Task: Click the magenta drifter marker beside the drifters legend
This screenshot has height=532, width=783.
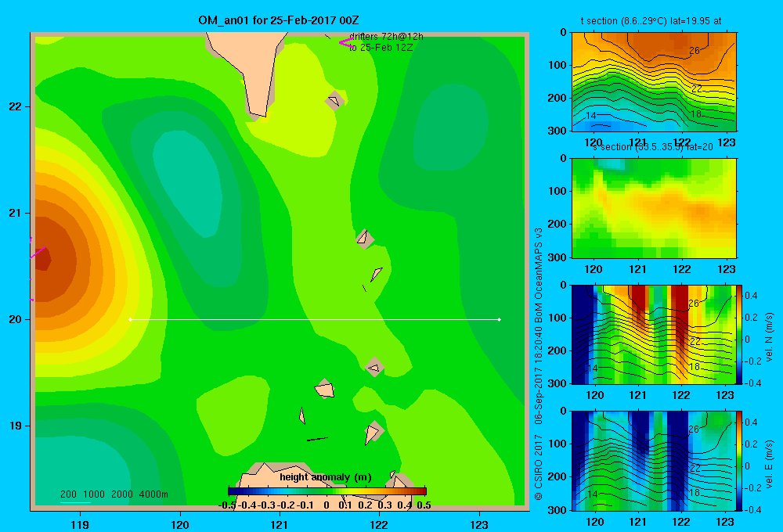Action: [345, 42]
